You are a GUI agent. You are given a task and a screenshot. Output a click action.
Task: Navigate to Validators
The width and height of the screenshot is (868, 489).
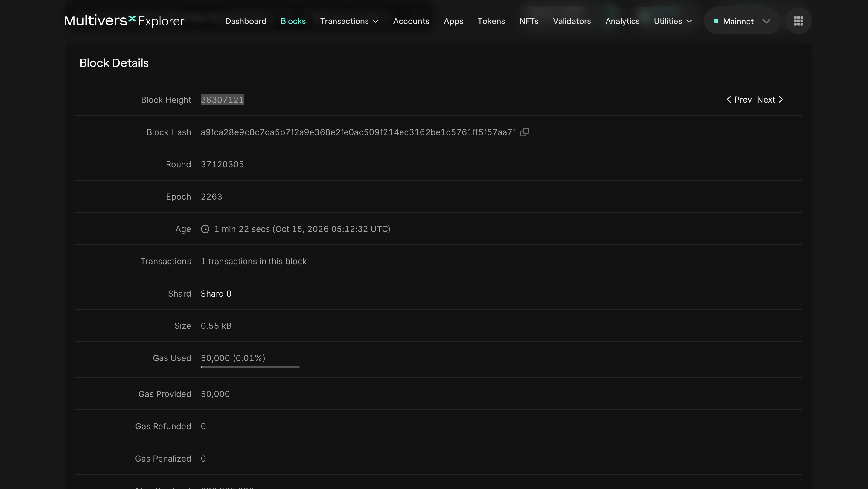click(x=572, y=21)
